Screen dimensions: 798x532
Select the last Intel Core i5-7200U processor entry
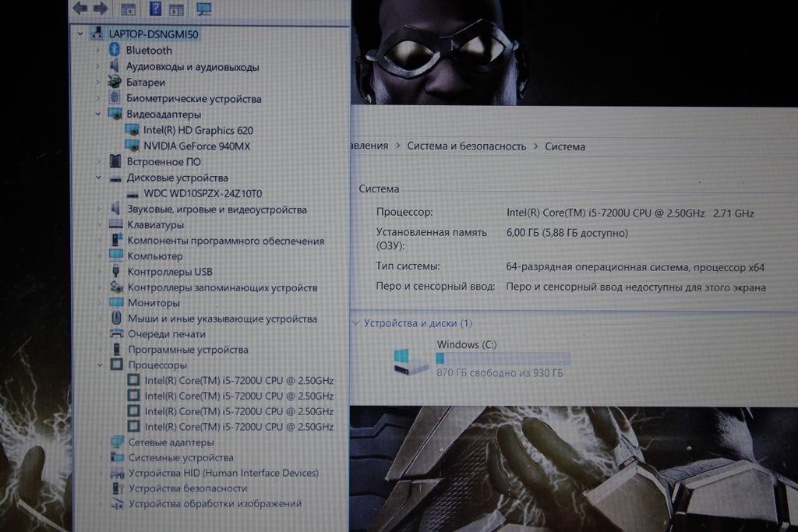239,427
